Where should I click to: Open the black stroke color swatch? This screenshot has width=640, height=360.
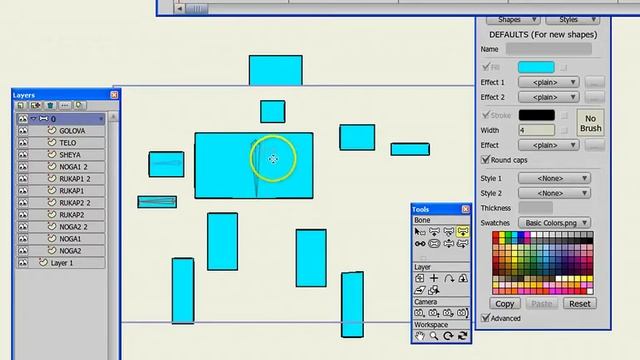coord(536,115)
